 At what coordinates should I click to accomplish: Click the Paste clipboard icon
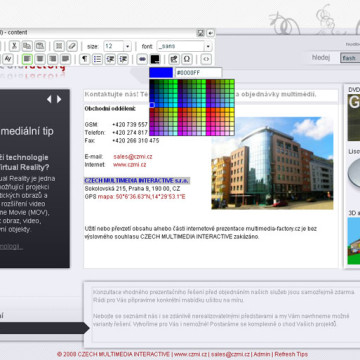pyautogui.click(x=40, y=46)
